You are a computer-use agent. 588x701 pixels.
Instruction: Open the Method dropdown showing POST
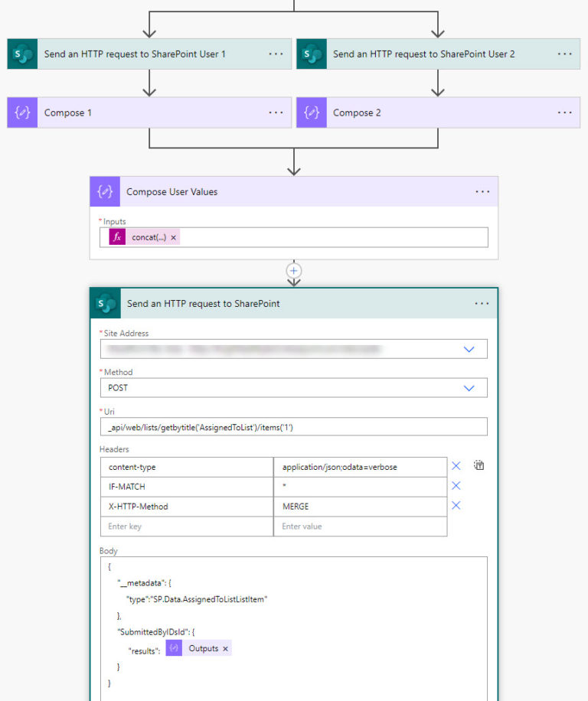[x=469, y=387]
